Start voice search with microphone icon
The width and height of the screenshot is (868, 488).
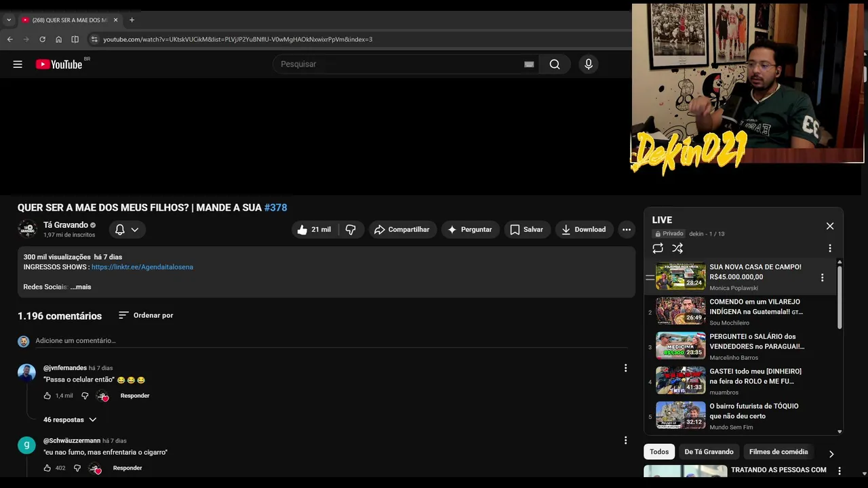tap(589, 64)
